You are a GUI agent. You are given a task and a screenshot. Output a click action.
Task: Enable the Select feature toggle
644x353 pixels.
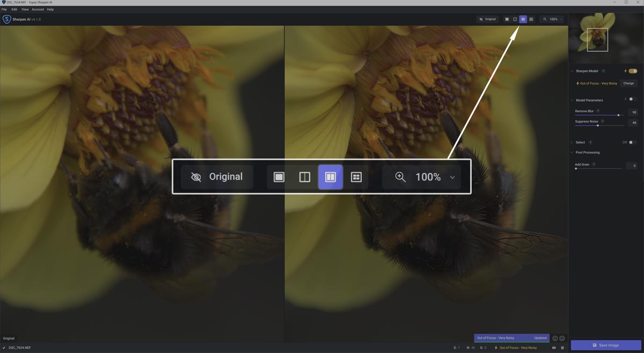[632, 142]
